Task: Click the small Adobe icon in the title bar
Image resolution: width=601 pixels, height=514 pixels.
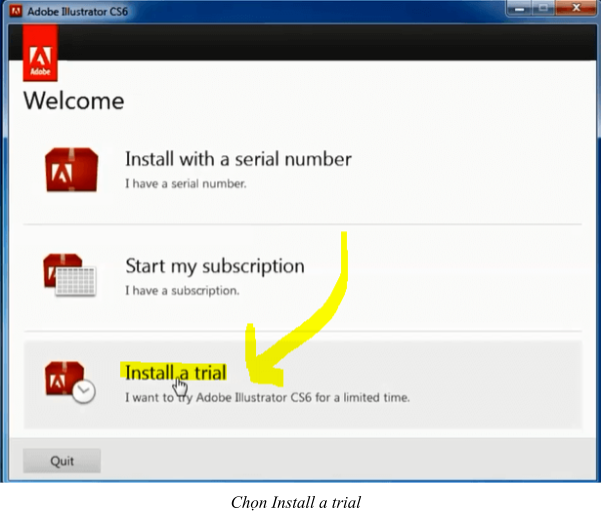Action: [13, 9]
